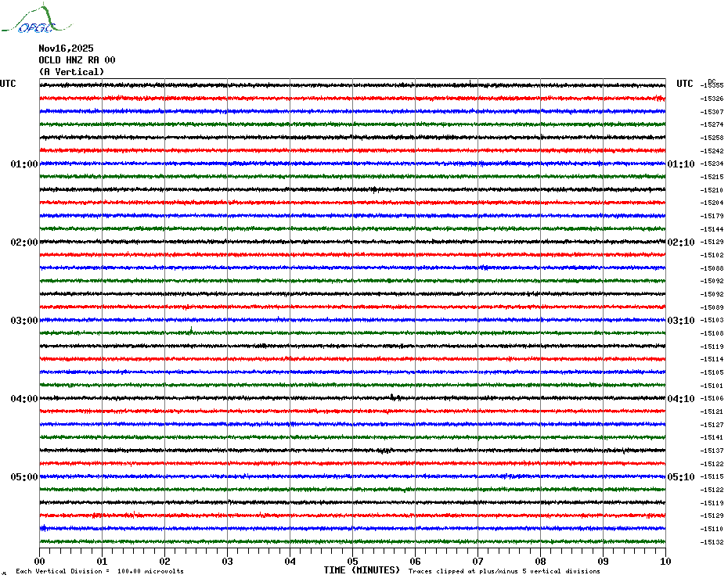The width and height of the screenshot is (728, 582).
Task: Click the 03:10 right-side time label
Action: click(x=681, y=320)
